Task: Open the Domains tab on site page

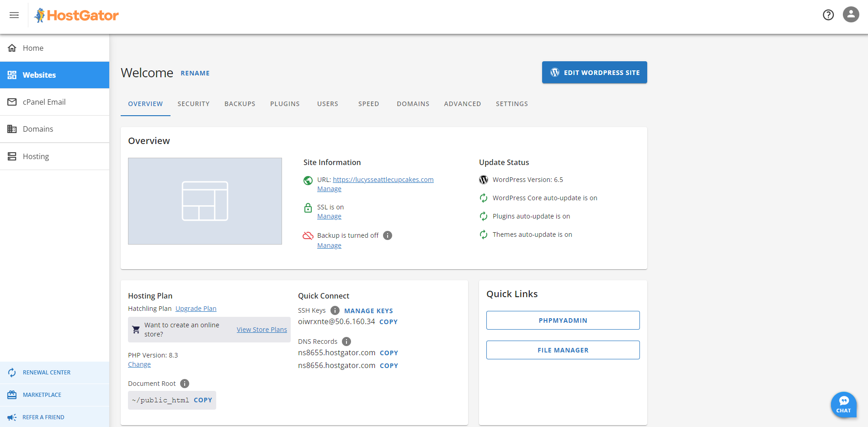Action: [413, 104]
